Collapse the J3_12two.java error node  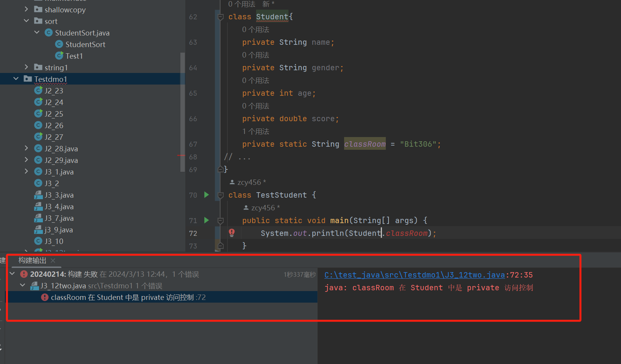click(x=23, y=285)
